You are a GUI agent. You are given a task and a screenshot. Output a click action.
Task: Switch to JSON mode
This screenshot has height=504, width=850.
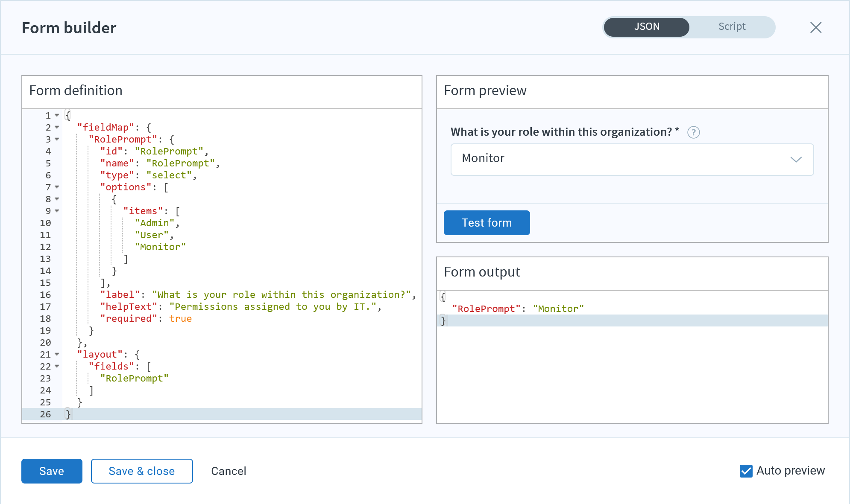pyautogui.click(x=646, y=27)
